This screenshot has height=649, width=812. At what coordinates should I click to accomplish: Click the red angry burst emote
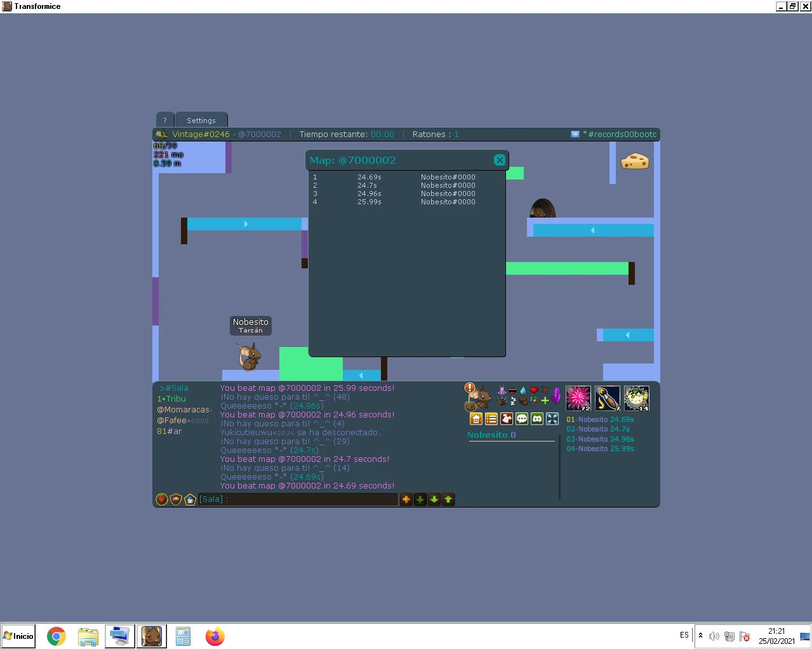(x=545, y=390)
